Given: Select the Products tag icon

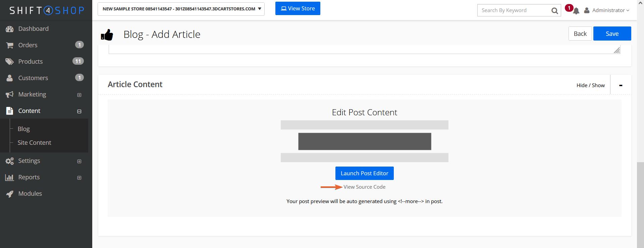Looking at the screenshot, I should [x=9, y=62].
